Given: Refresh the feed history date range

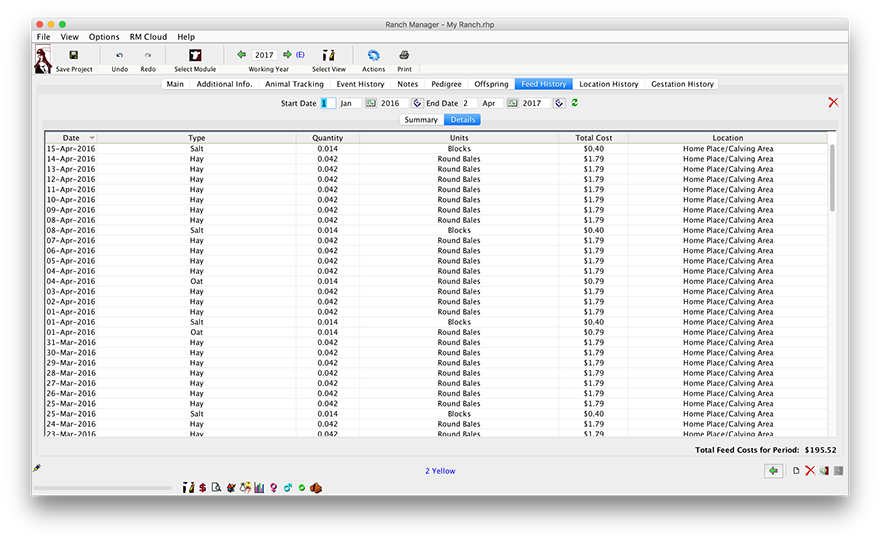Looking at the screenshot, I should coord(575,103).
